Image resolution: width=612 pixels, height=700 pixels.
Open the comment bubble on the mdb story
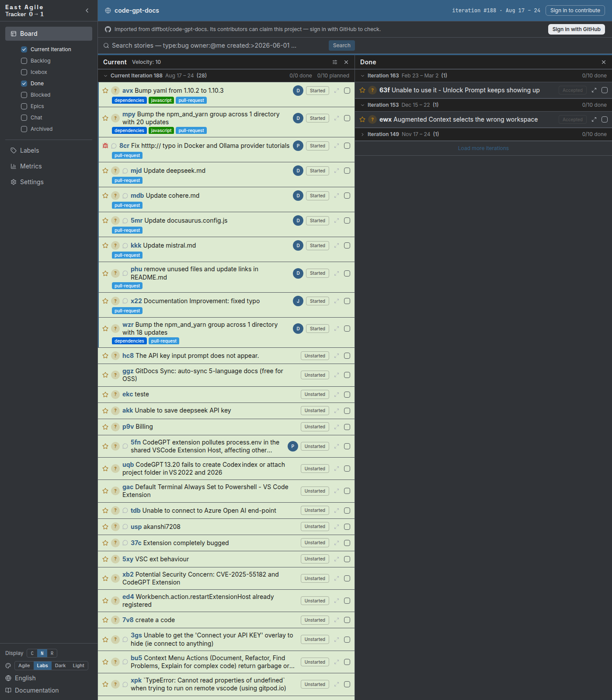pyautogui.click(x=125, y=196)
